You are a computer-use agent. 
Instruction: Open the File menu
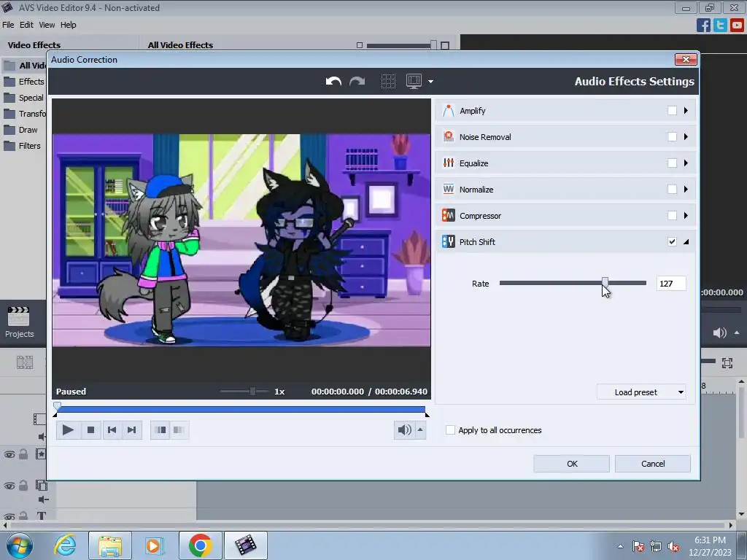tap(8, 25)
